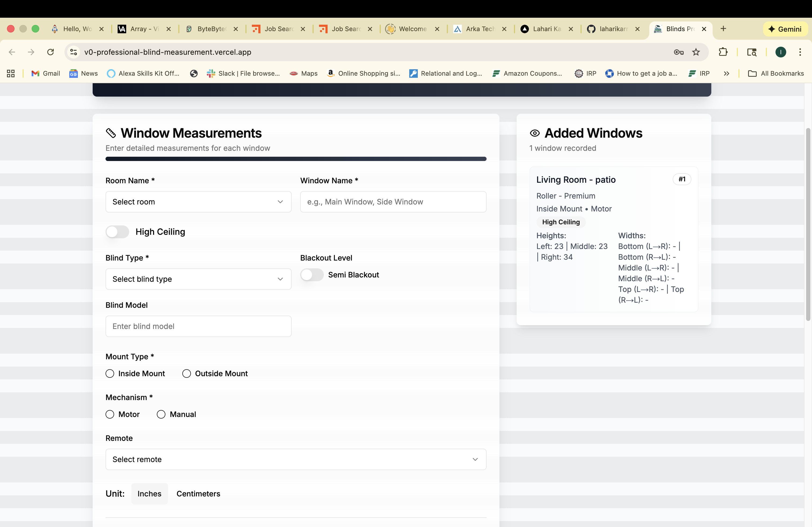
Task: Toggle the Semi Blackout switch
Action: click(x=312, y=275)
